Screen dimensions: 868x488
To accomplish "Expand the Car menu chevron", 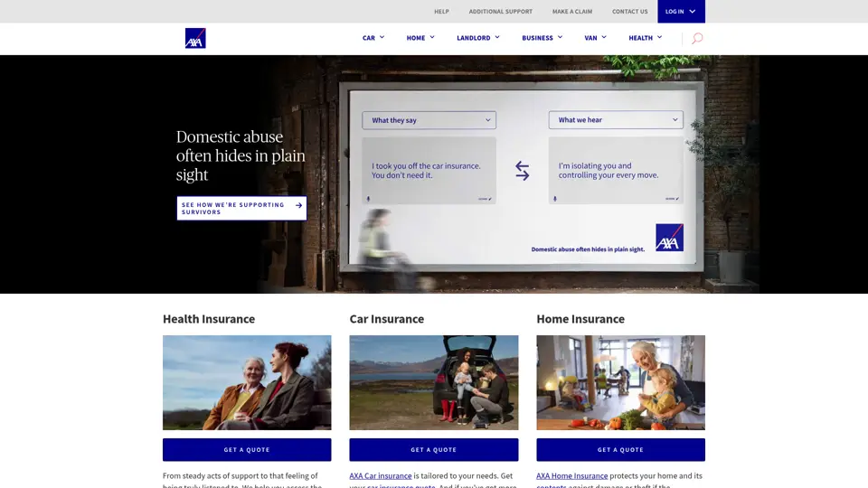I will 382,37.
